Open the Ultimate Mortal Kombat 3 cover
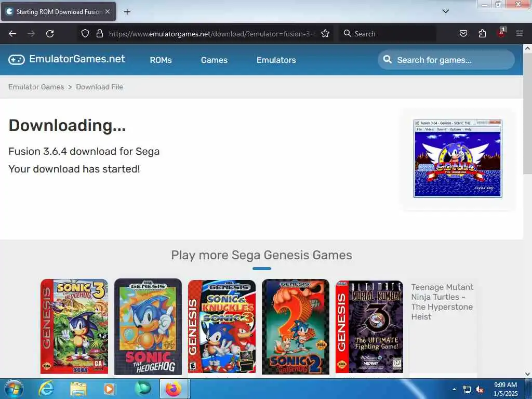 tap(369, 326)
